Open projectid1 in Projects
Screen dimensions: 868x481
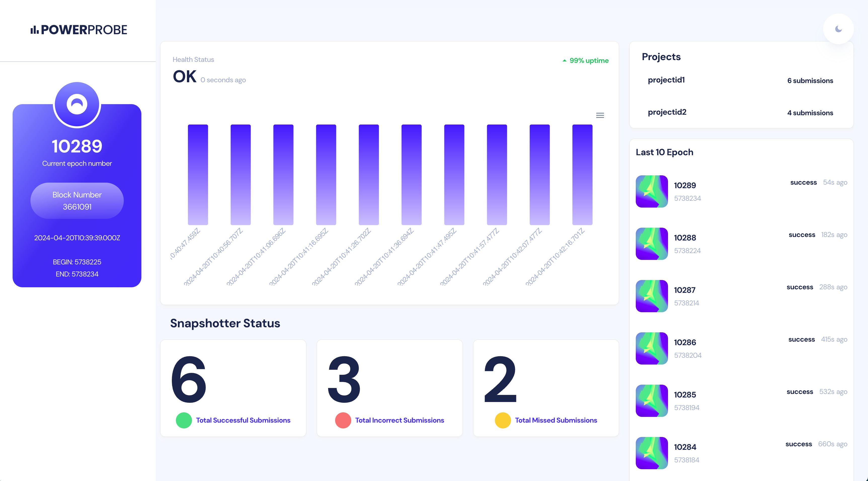666,80
